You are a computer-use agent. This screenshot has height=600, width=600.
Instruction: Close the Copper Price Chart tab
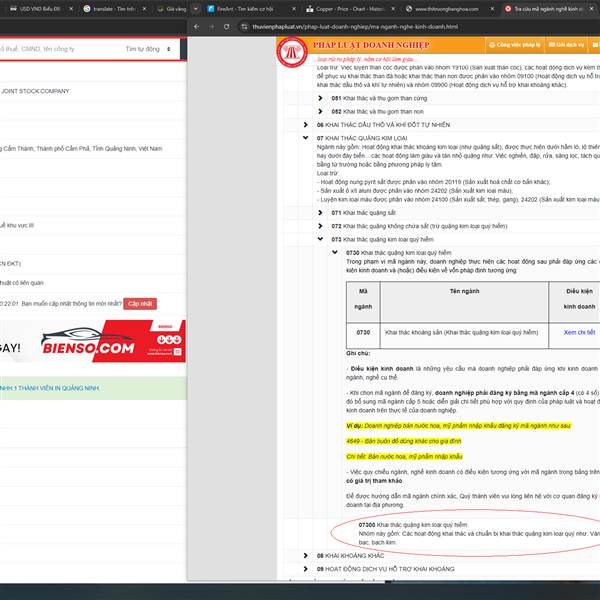393,9
